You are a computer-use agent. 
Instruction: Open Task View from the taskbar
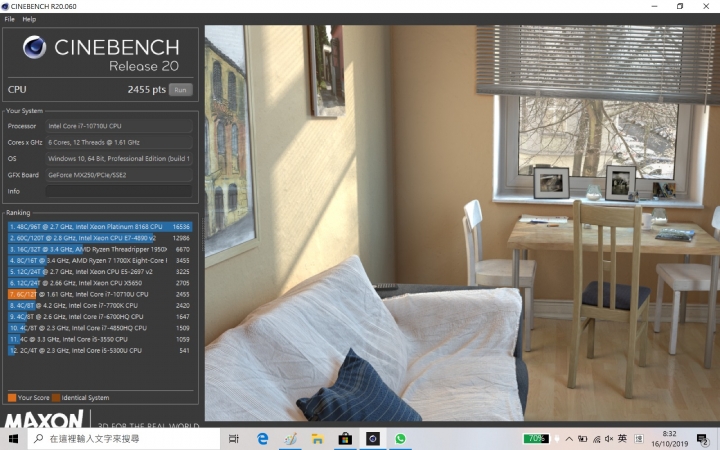234,439
